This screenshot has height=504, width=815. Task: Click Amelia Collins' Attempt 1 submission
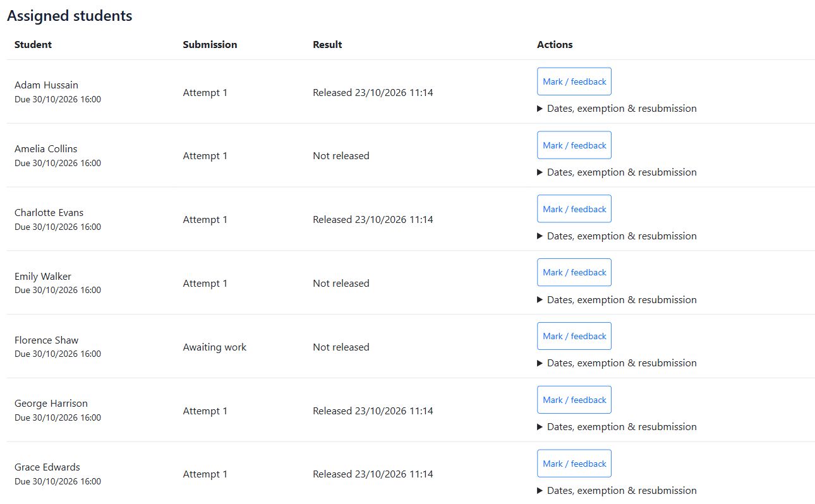(205, 156)
